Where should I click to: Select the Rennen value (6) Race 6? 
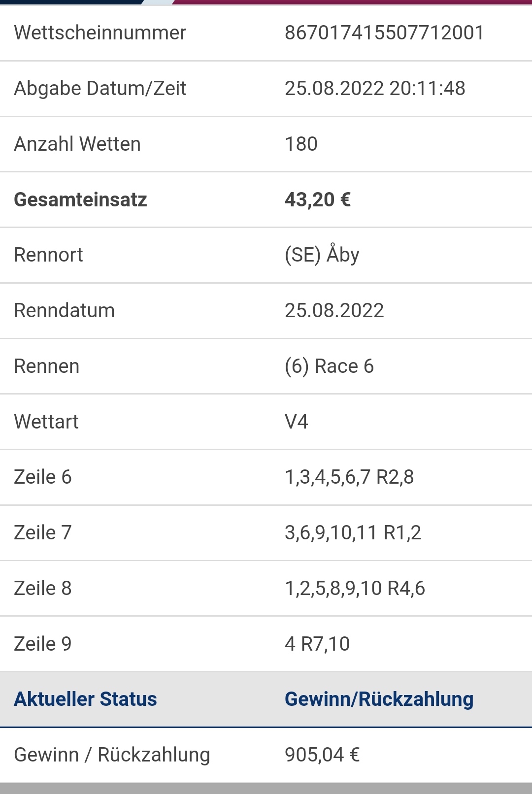click(329, 366)
